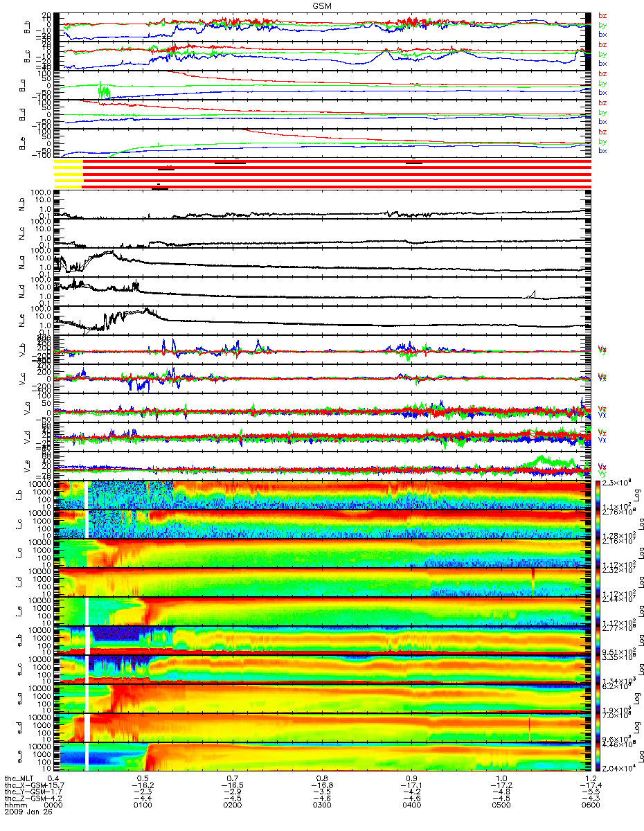Click the bx legend beside B_a panel
This screenshot has height=831, width=644.
click(x=602, y=93)
